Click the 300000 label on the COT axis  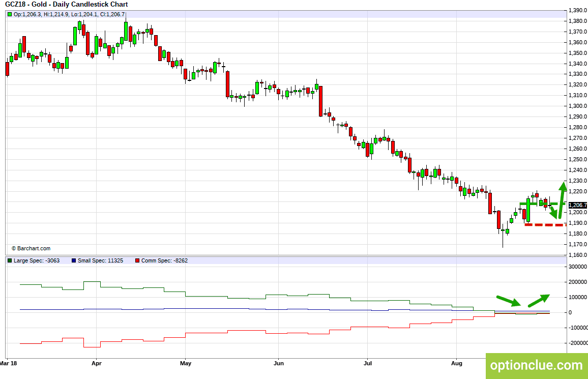(578, 267)
